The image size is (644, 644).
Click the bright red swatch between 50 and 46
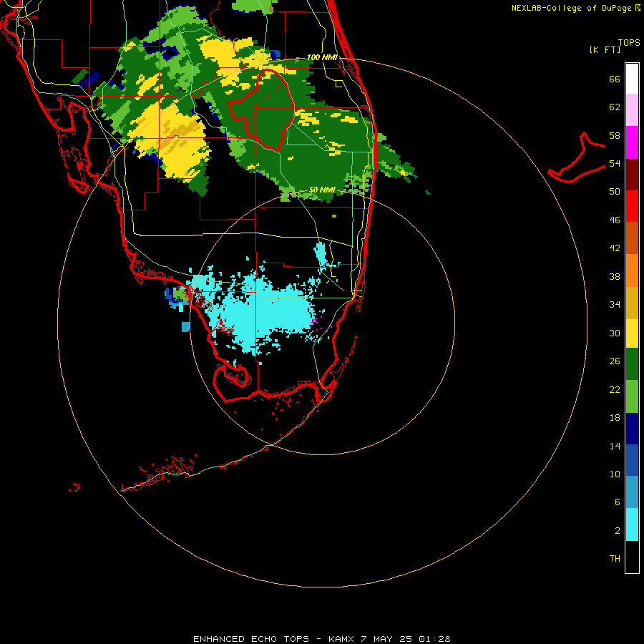pos(632,206)
